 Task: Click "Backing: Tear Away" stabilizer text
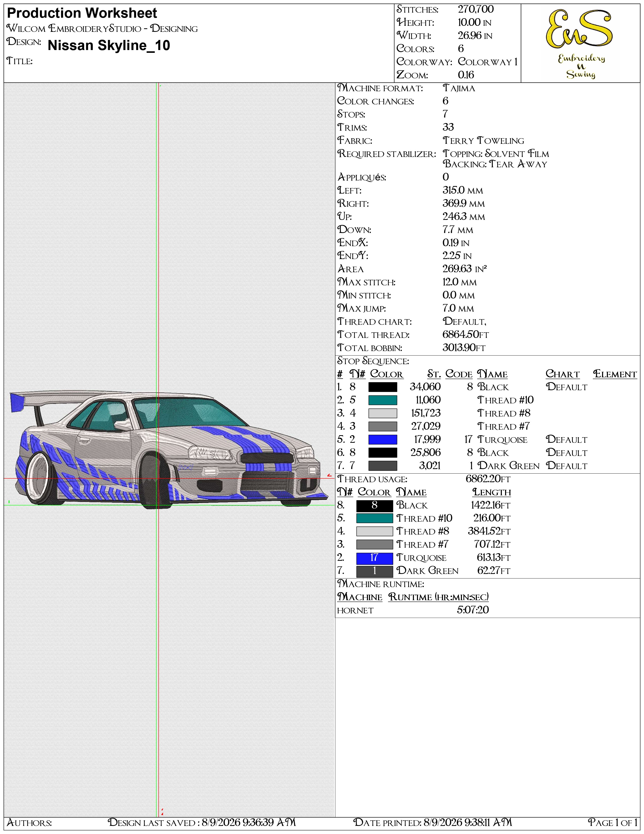[x=495, y=164]
